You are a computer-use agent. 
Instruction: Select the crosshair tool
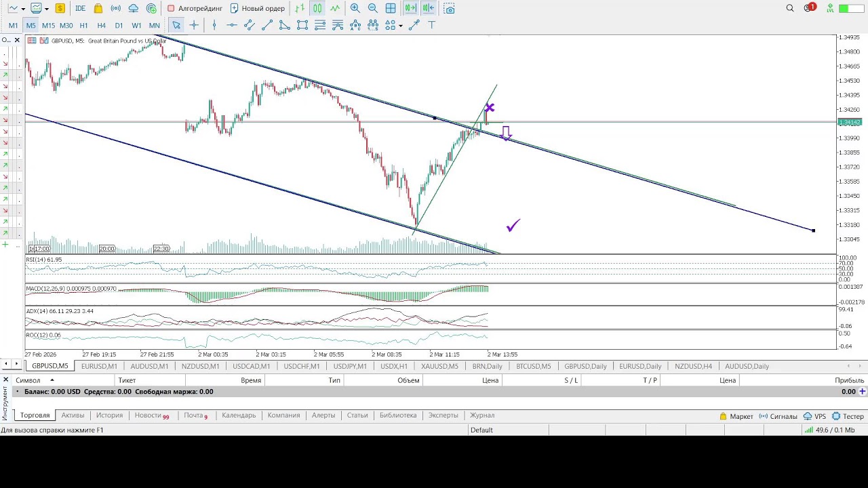click(x=194, y=25)
